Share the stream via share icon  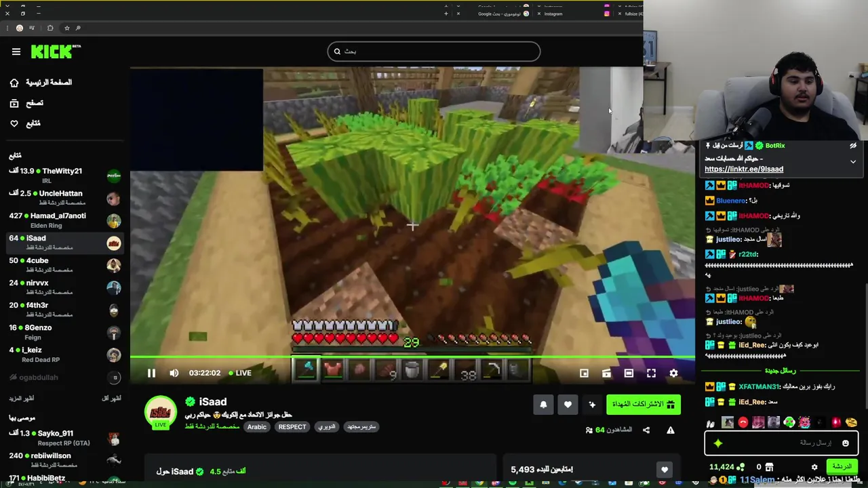646,430
